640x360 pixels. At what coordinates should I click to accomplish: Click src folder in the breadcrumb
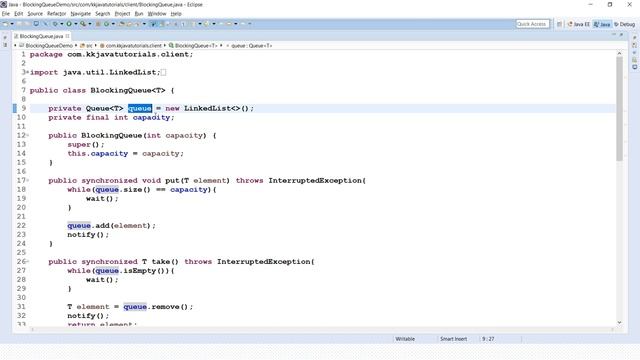[x=86, y=46]
